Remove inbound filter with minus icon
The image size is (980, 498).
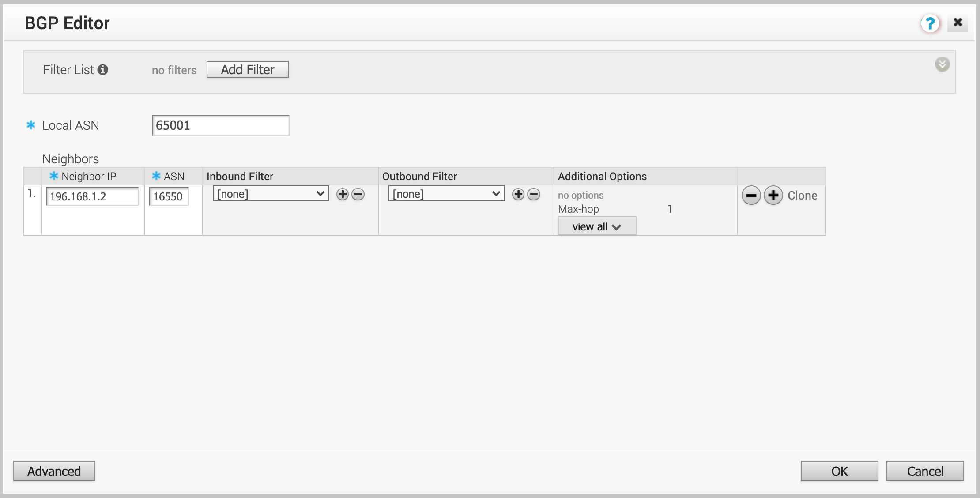click(x=358, y=194)
